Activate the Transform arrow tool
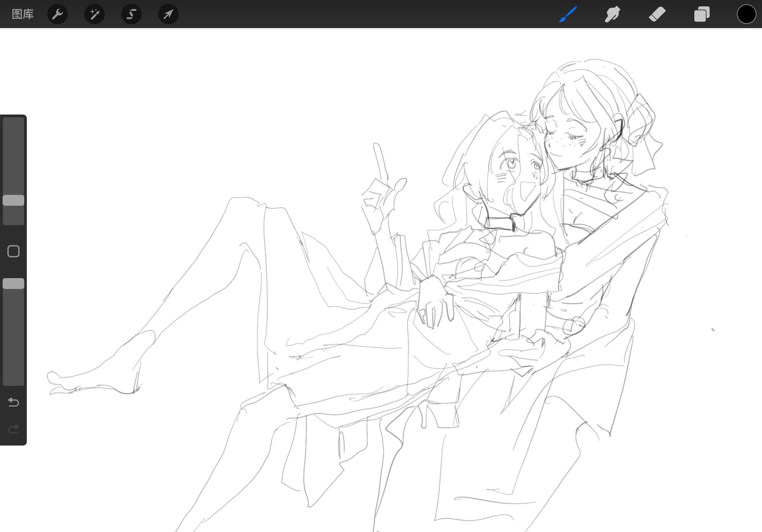Image resolution: width=762 pixels, height=532 pixels. [x=168, y=14]
